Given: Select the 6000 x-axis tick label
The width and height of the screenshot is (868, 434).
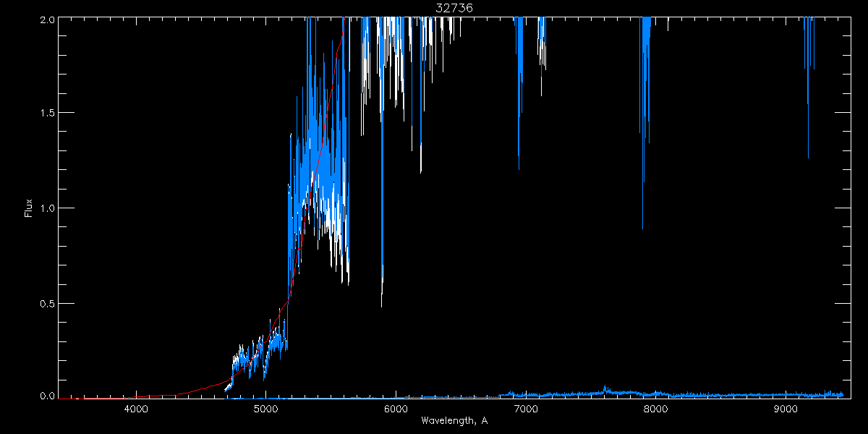Looking at the screenshot, I should (x=396, y=409).
